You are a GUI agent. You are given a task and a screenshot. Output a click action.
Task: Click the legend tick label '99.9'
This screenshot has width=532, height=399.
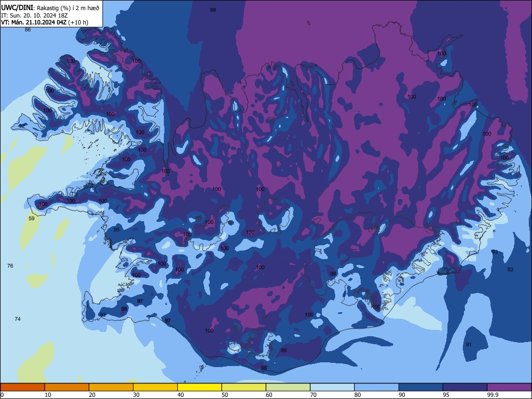pos(492,395)
